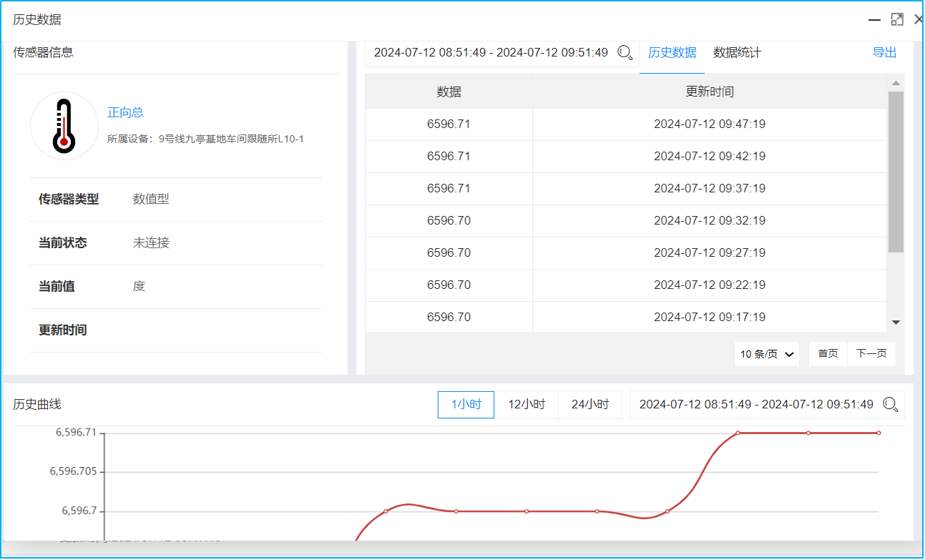Select the 12小时 curve range
The image size is (925, 560).
pos(526,405)
